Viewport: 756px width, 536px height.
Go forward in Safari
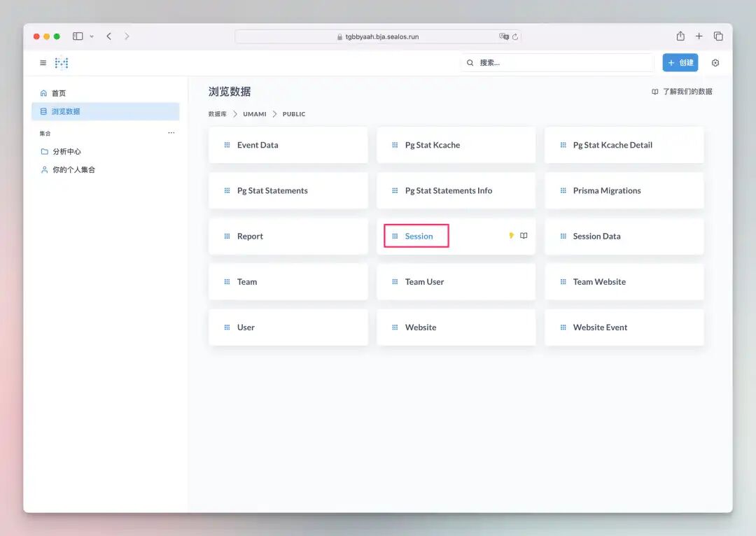pyautogui.click(x=127, y=36)
